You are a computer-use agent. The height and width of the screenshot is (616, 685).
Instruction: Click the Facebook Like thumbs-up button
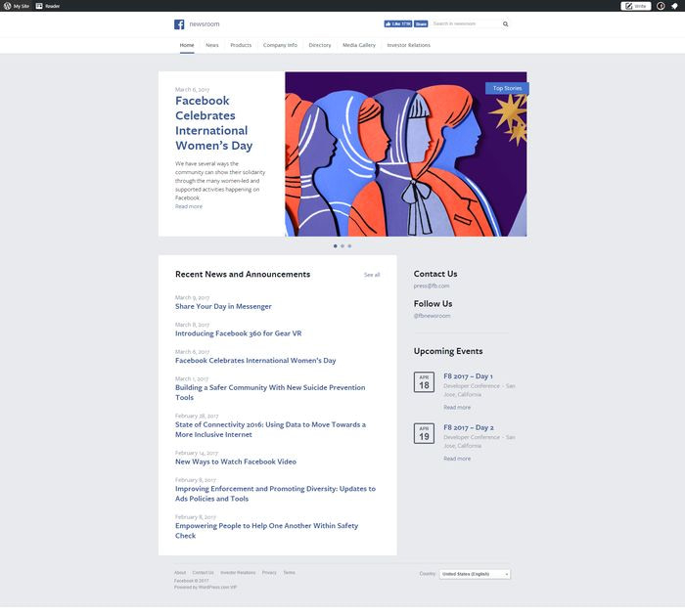click(x=398, y=24)
